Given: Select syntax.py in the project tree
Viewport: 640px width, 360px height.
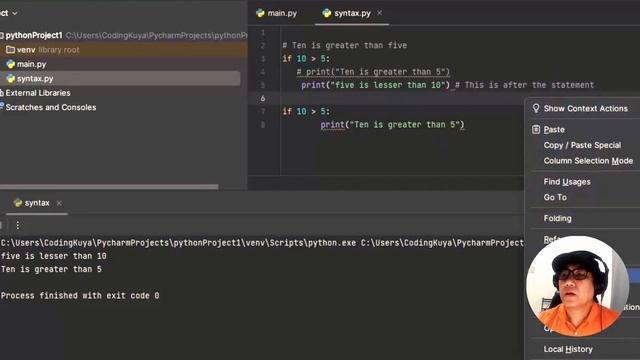Looking at the screenshot, I should click(35, 78).
